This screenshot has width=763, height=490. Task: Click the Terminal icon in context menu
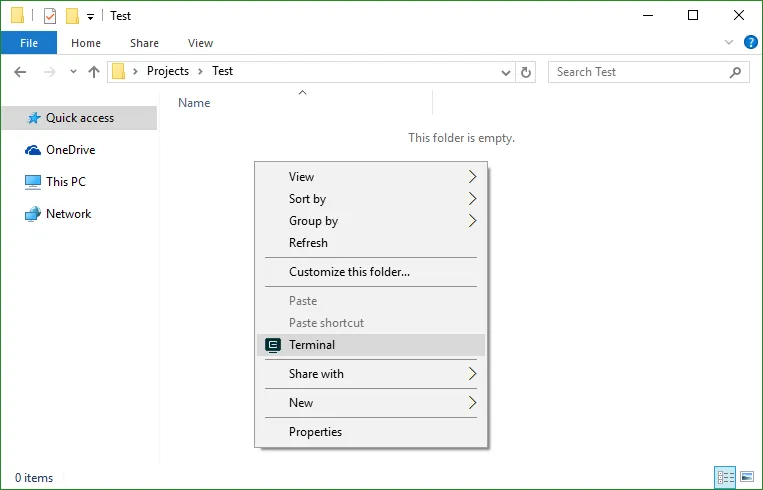(273, 345)
